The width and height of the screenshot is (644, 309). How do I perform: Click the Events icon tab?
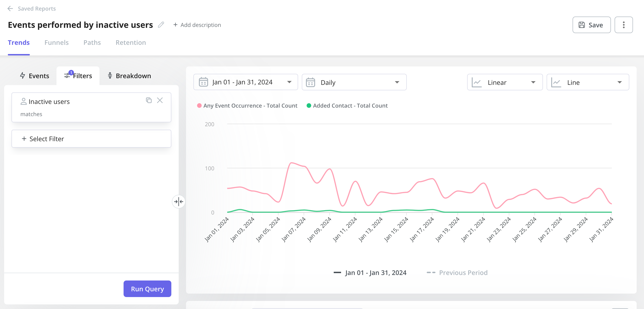[x=34, y=75]
